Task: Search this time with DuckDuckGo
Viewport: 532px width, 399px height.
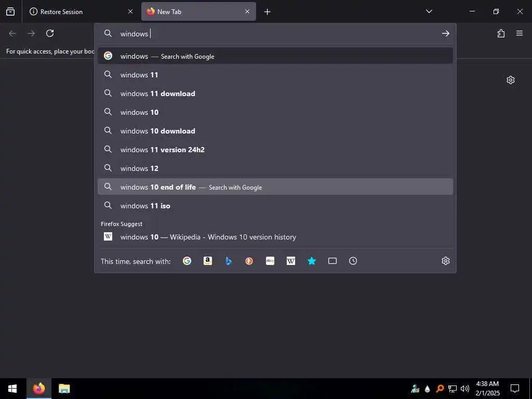Action: [249, 261]
